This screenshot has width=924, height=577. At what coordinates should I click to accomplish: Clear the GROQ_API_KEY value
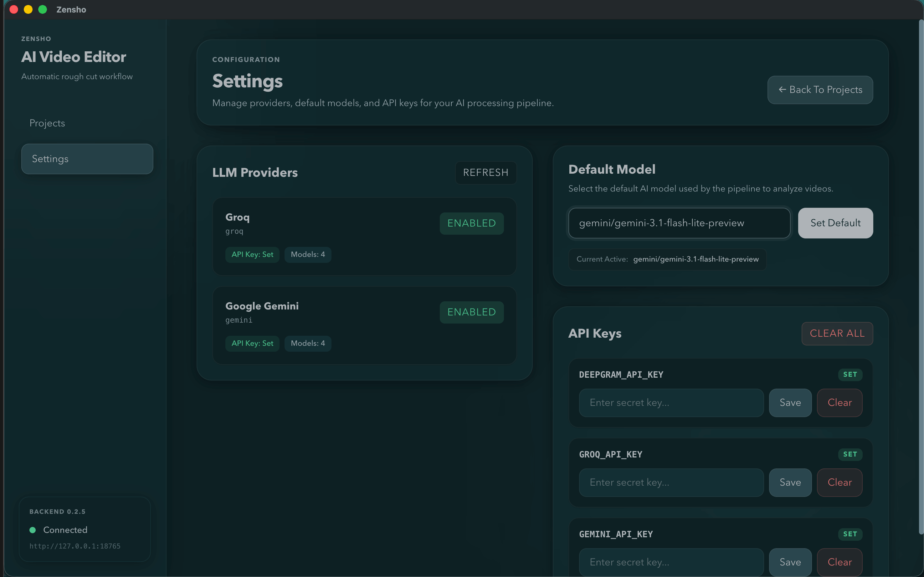tap(839, 483)
